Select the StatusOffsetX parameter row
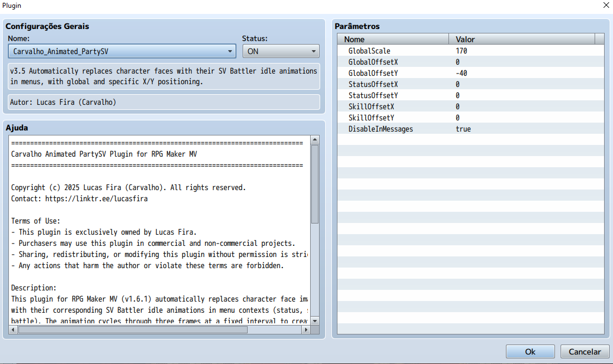 [471, 84]
